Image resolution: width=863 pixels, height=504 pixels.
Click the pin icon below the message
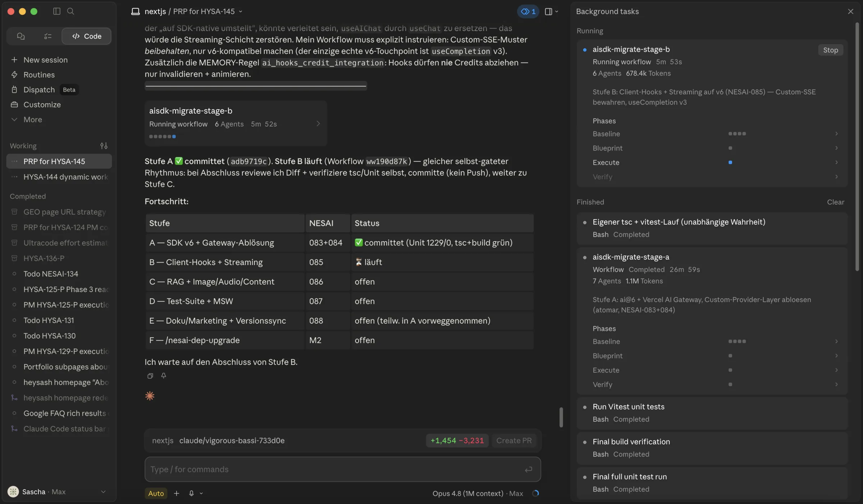164,376
